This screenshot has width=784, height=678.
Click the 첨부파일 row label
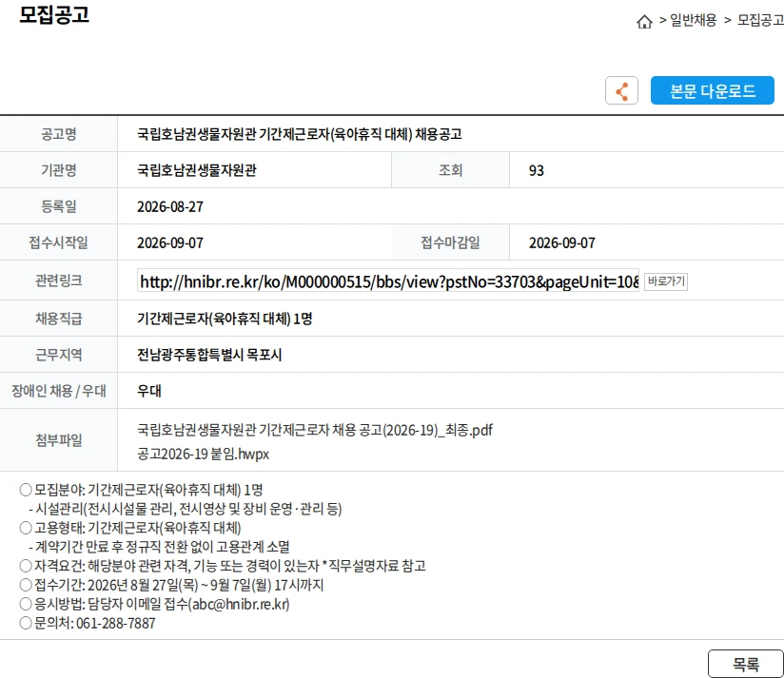coord(58,440)
